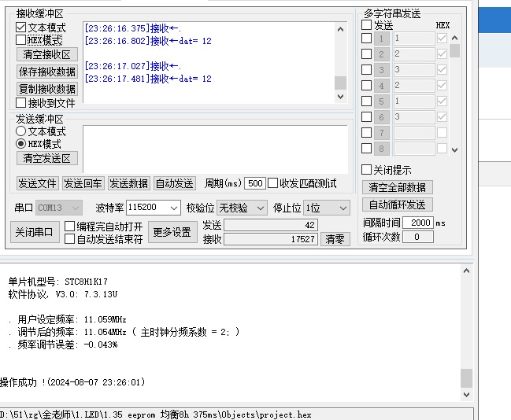The height and width of the screenshot is (420, 511).
Task: Click receive buffer scrollbar down arrow
Action: (x=341, y=97)
